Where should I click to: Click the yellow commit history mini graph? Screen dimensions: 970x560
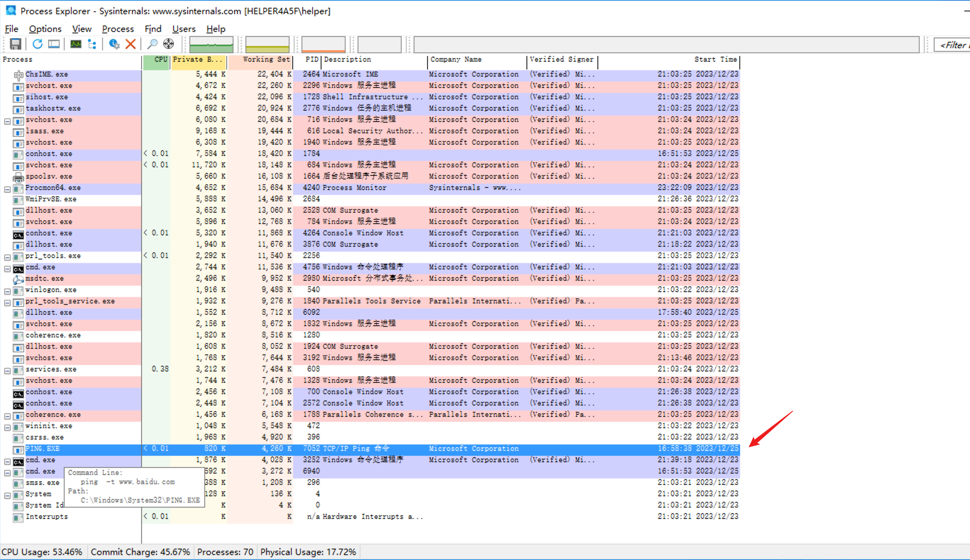coord(267,45)
